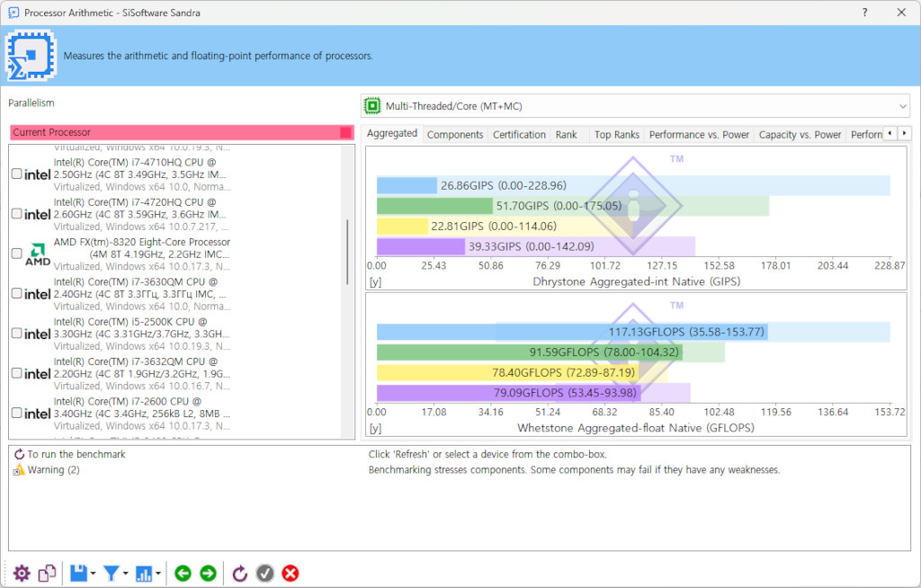Click the Warning (2) triangle icon
This screenshot has height=588, width=921.
click(x=19, y=470)
